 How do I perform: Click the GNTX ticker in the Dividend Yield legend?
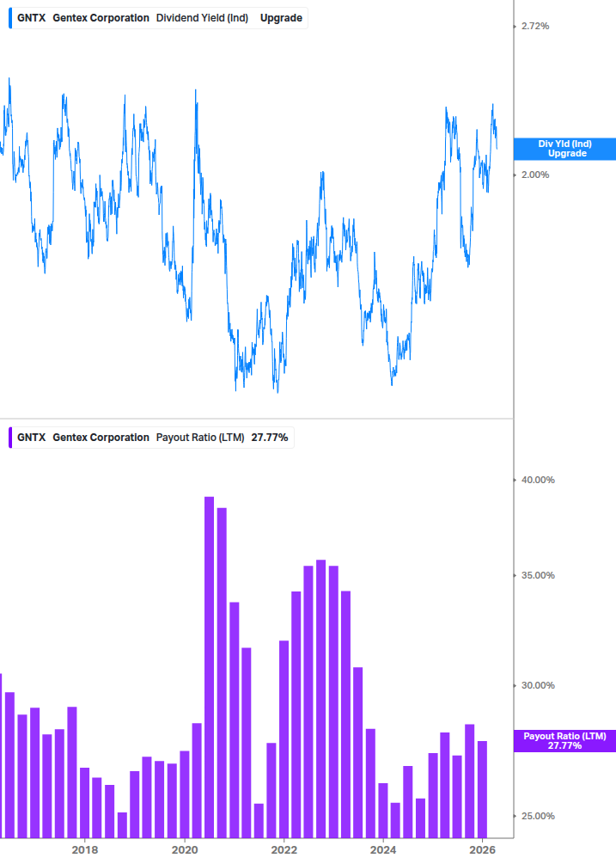[x=32, y=18]
